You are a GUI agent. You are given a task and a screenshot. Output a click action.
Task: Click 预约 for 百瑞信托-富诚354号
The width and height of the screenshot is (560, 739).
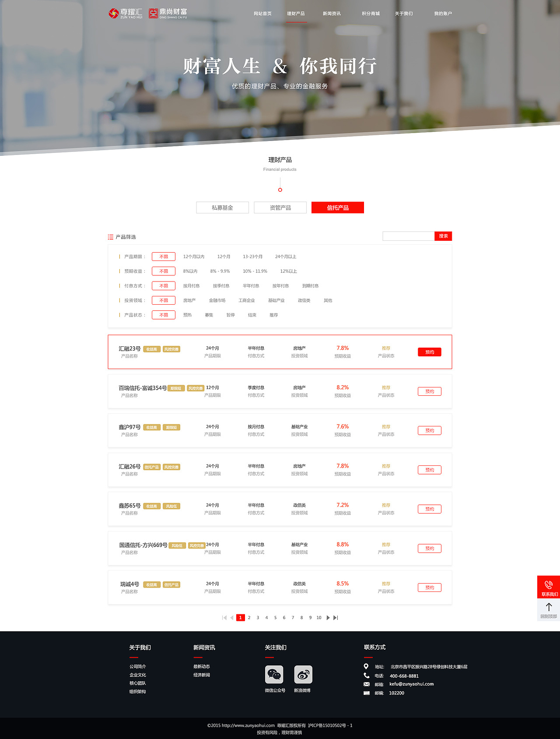430,391
